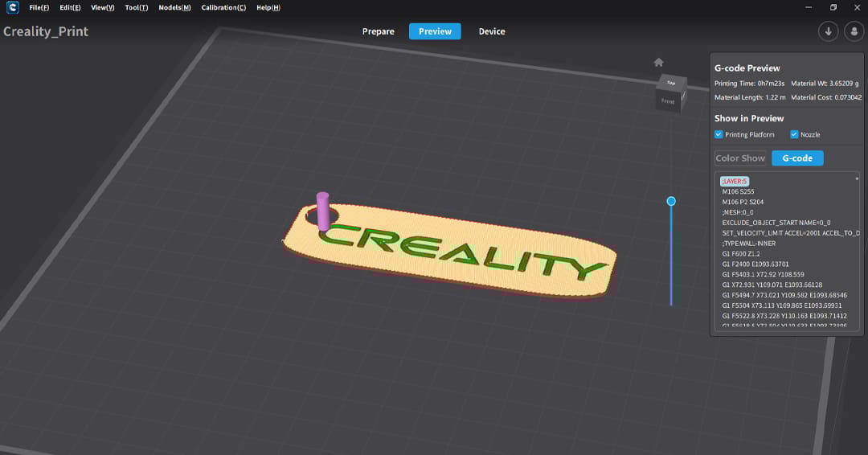Select the G1 F600 Z1.2 line
This screenshot has width=868, height=455.
741,254
